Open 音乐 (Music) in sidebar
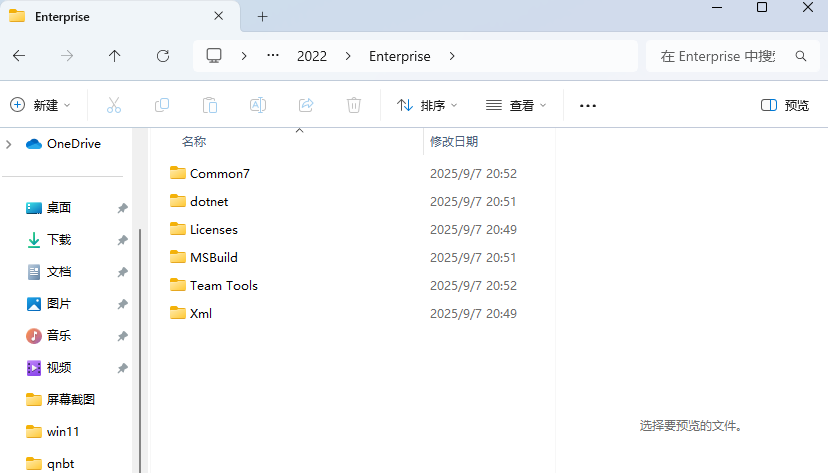 tap(49, 336)
